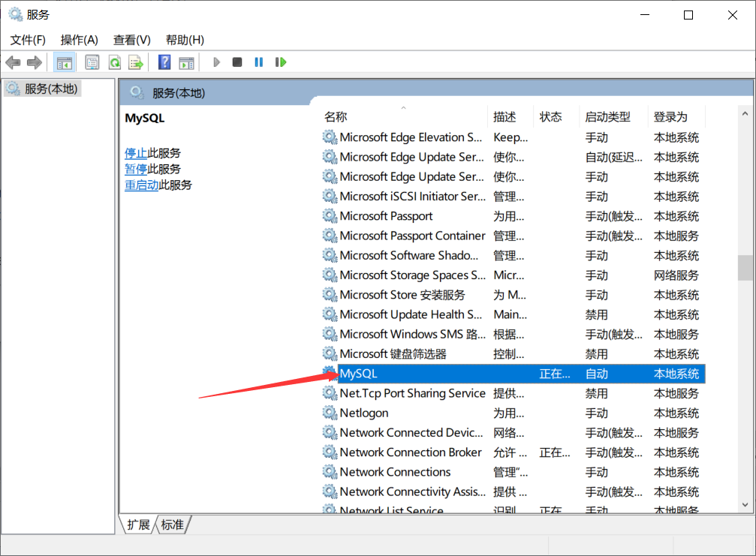Image resolution: width=756 pixels, height=556 pixels.
Task: Click the Stop Service square icon
Action: [236, 62]
